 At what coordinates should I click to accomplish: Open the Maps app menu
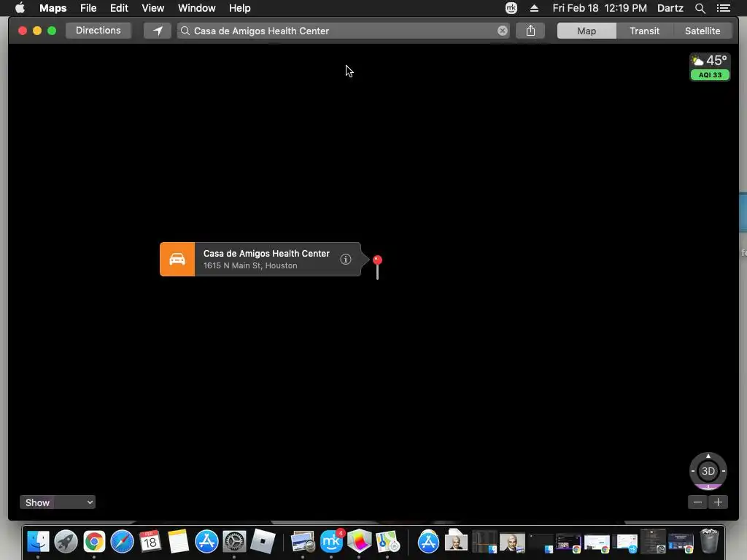53,8
